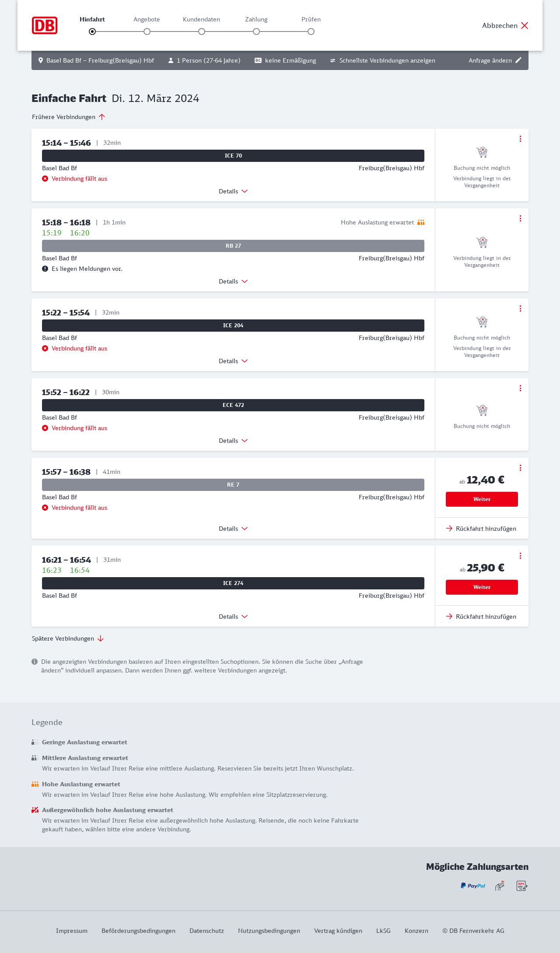
Task: Show Frühere Verbindungen
Action: coord(69,117)
